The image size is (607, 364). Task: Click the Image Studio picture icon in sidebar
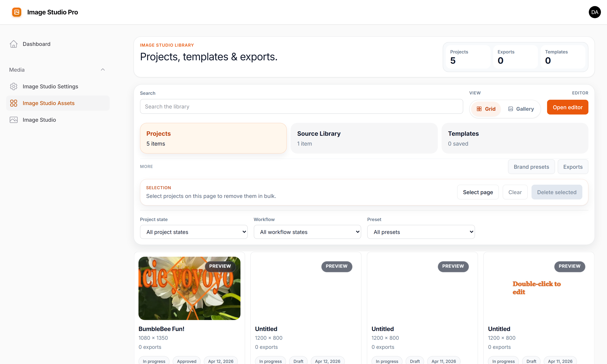13,120
